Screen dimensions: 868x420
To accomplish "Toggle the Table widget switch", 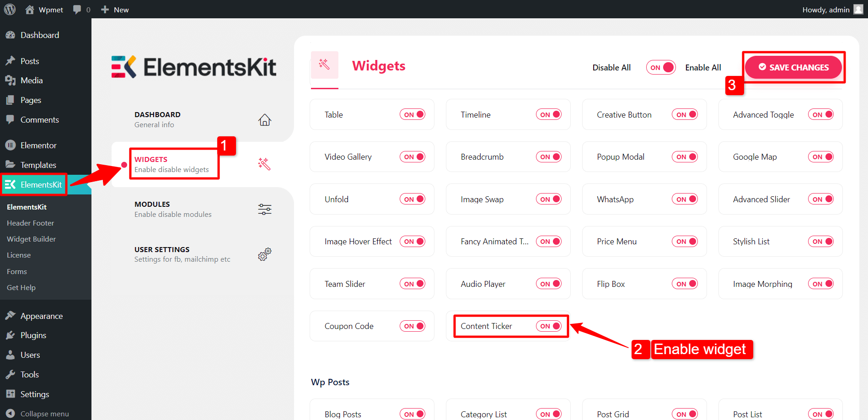I will pos(413,114).
